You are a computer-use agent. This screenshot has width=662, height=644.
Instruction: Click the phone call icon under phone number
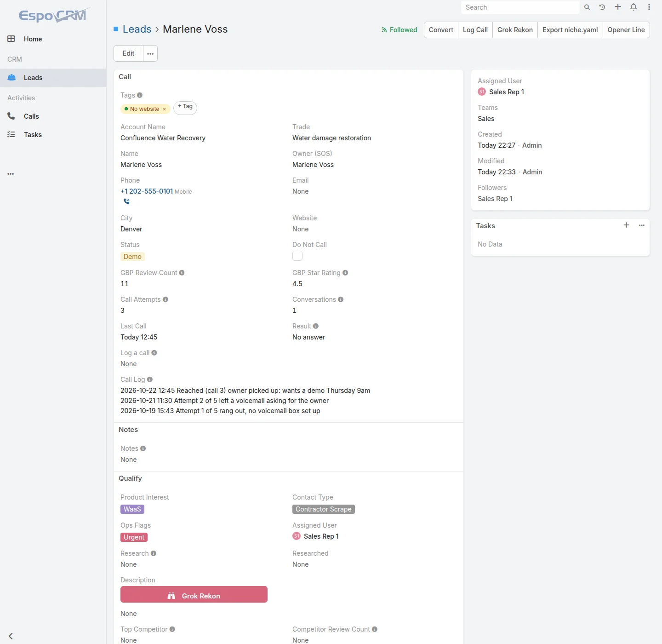[x=126, y=201]
